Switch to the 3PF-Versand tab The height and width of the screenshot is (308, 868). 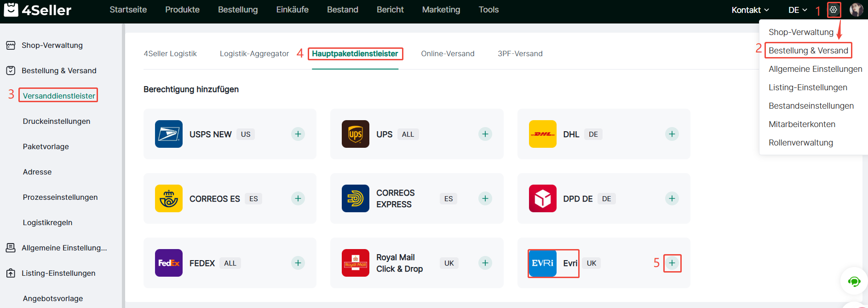(520, 53)
